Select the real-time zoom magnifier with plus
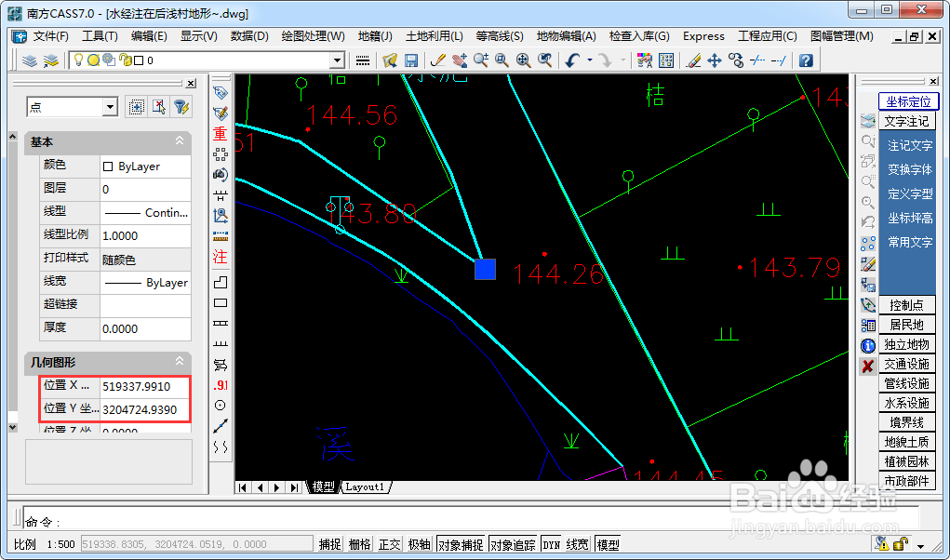 point(481,60)
